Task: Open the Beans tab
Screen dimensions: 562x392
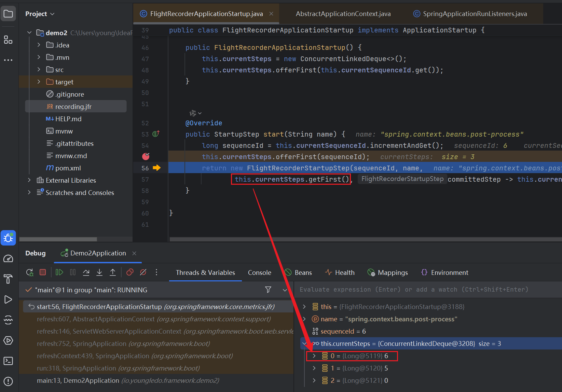Action: click(298, 272)
